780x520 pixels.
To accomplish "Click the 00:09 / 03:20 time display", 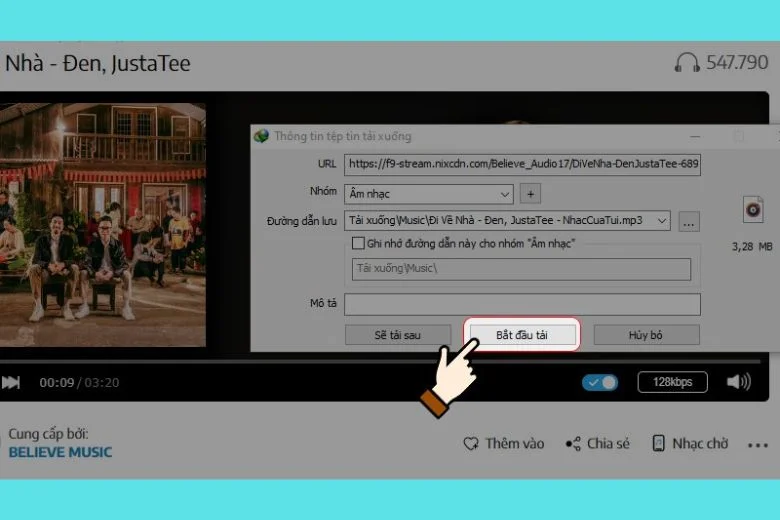I will [x=79, y=383].
